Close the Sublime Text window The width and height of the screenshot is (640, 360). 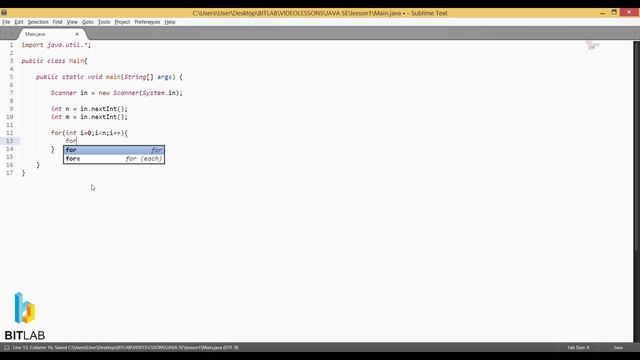tap(629, 12)
